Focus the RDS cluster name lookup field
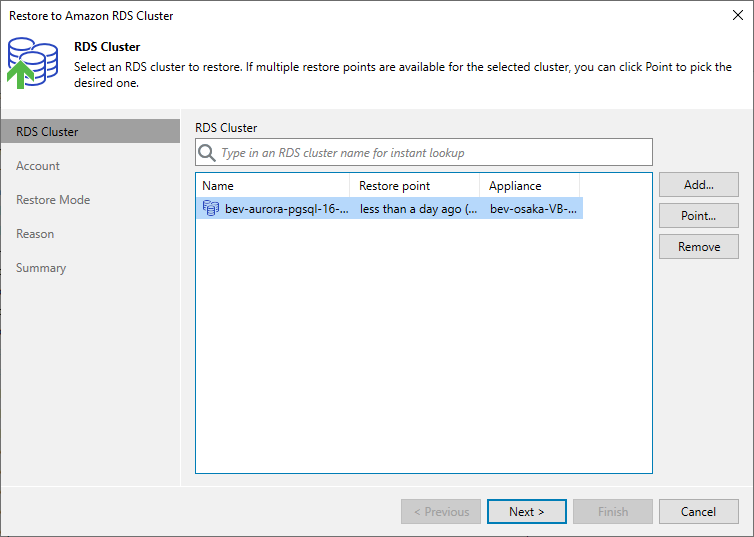This screenshot has width=754, height=537. (x=424, y=152)
